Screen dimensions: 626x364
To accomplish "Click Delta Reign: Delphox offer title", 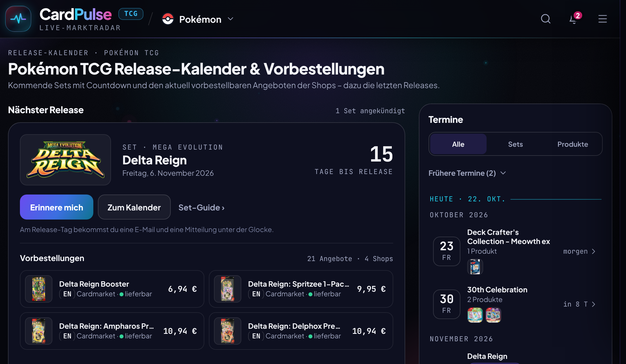I will tap(294, 326).
